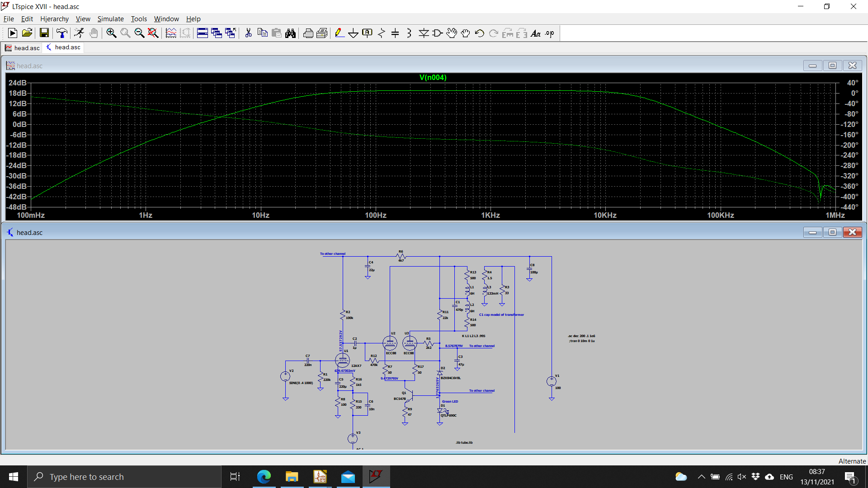Image resolution: width=868 pixels, height=488 pixels.
Task: Click the Rotate component icon
Action: pyautogui.click(x=507, y=33)
